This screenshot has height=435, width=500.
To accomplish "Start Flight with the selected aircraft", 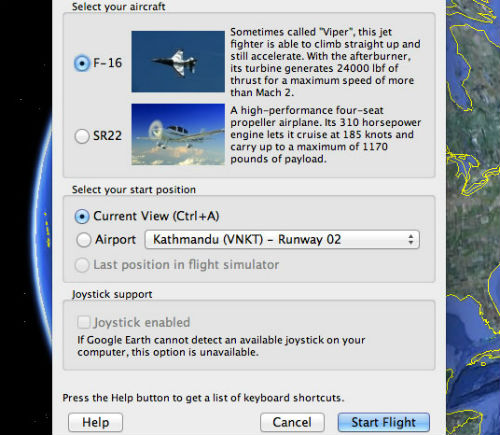I will 384,422.
